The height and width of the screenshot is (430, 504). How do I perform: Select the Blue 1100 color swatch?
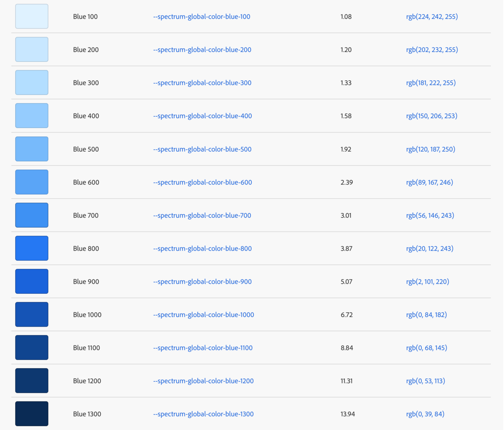32,348
